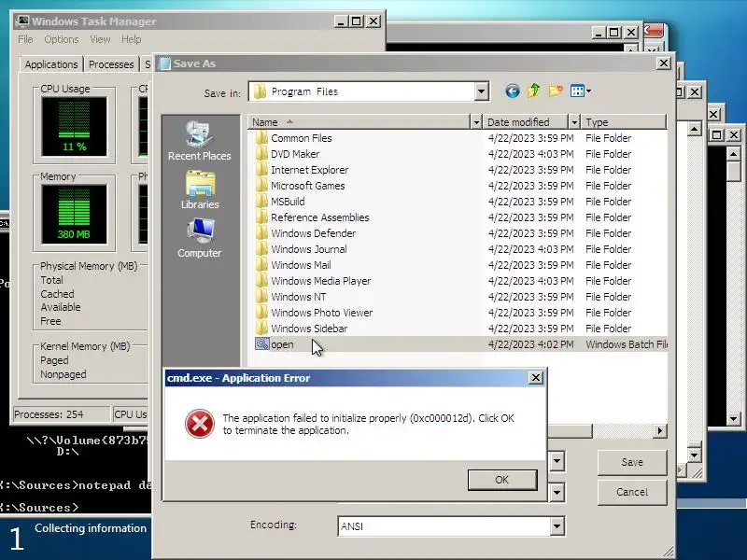Image resolution: width=747 pixels, height=560 pixels.
Task: Click the Back arrow icon in Save As
Action: [x=512, y=91]
